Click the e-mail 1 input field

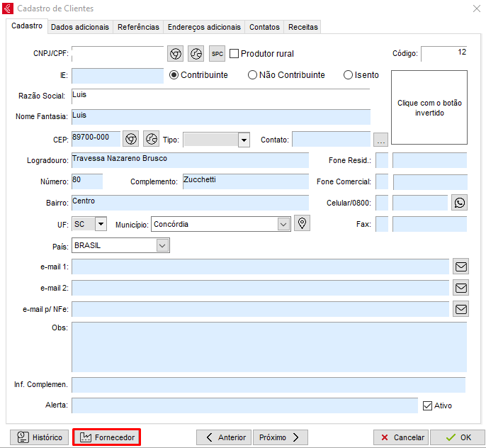261,267
